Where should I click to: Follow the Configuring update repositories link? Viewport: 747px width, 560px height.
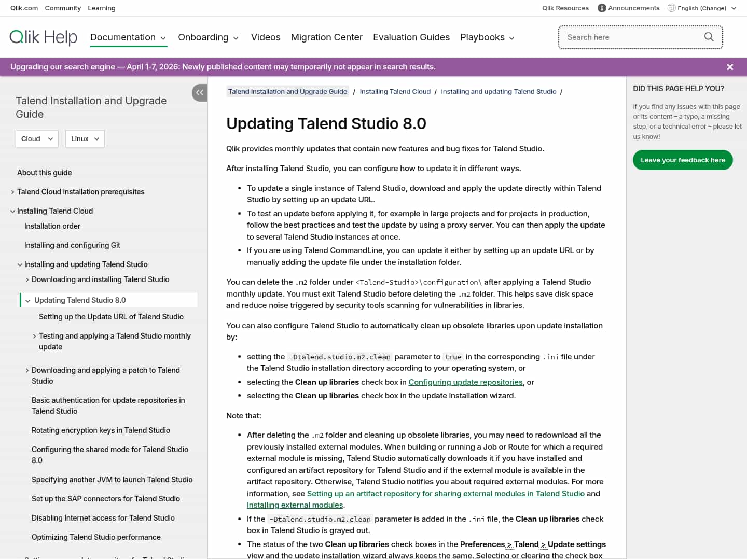click(465, 382)
